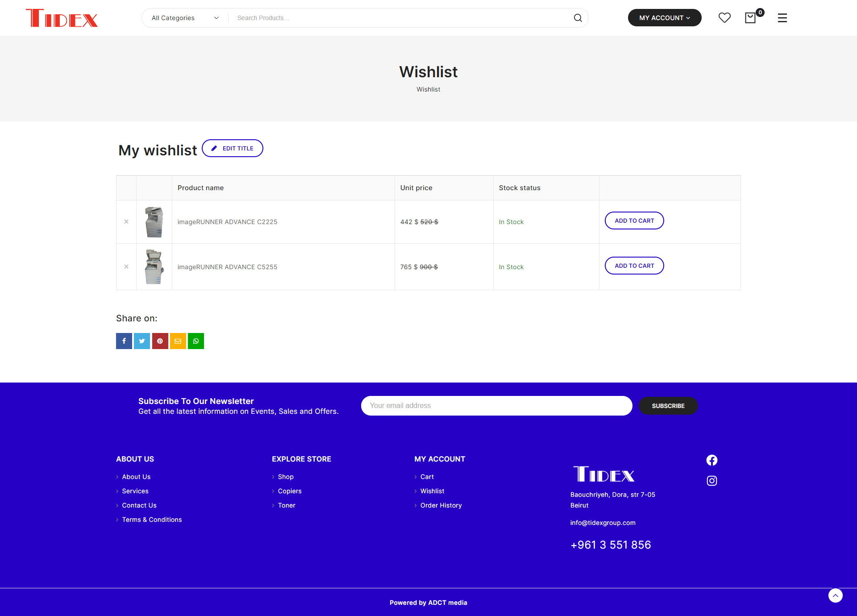Share wishlist on Pinterest
857x616 pixels.
pyautogui.click(x=160, y=341)
